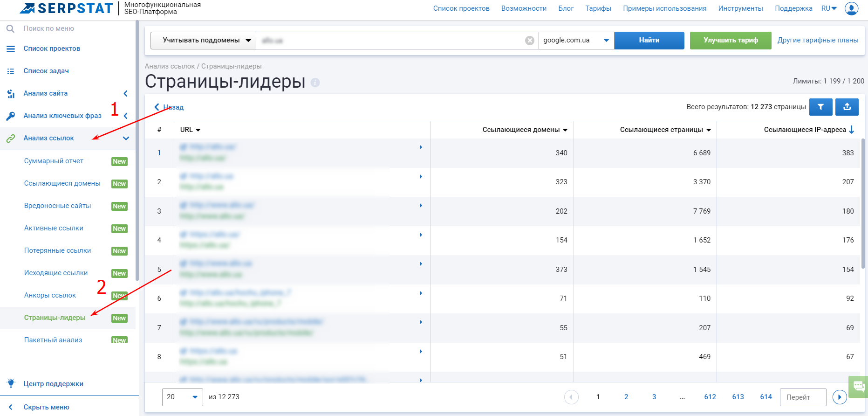This screenshot has width=868, height=416.
Task: Open Тарифы in the top navigation
Action: pos(598,8)
